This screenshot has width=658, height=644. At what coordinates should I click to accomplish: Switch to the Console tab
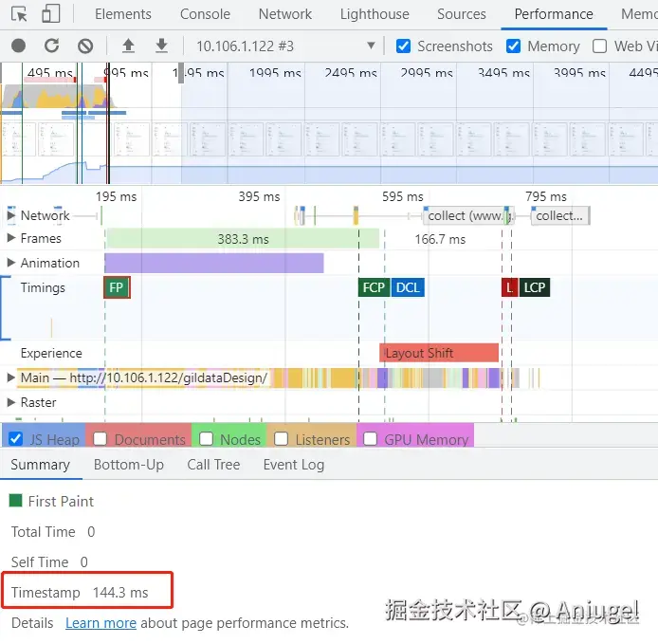[205, 14]
